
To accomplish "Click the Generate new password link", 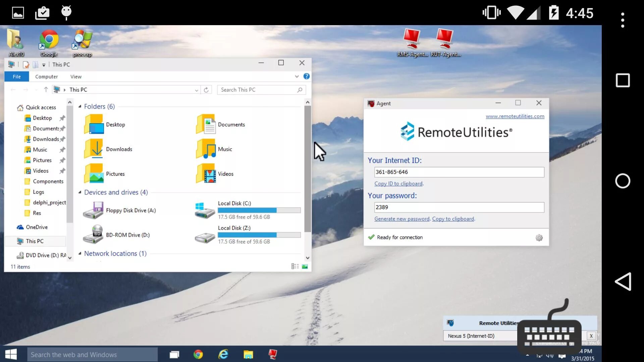I will point(402,219).
